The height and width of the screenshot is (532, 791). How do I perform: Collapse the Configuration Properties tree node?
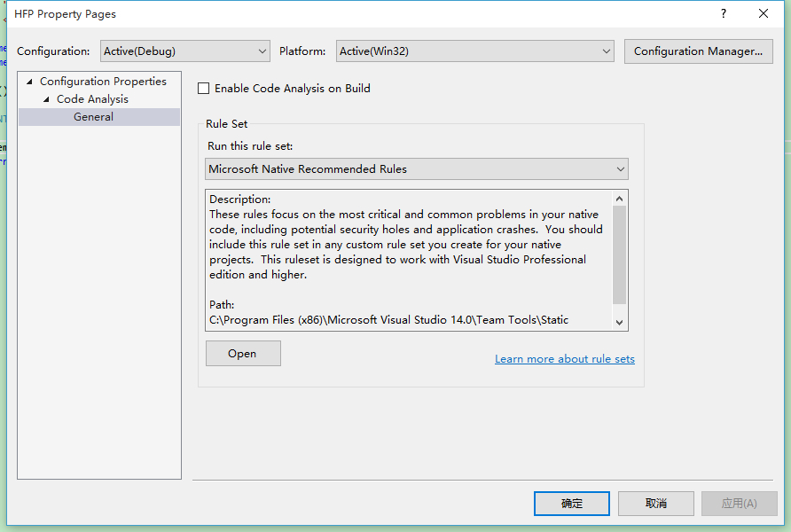(x=29, y=82)
